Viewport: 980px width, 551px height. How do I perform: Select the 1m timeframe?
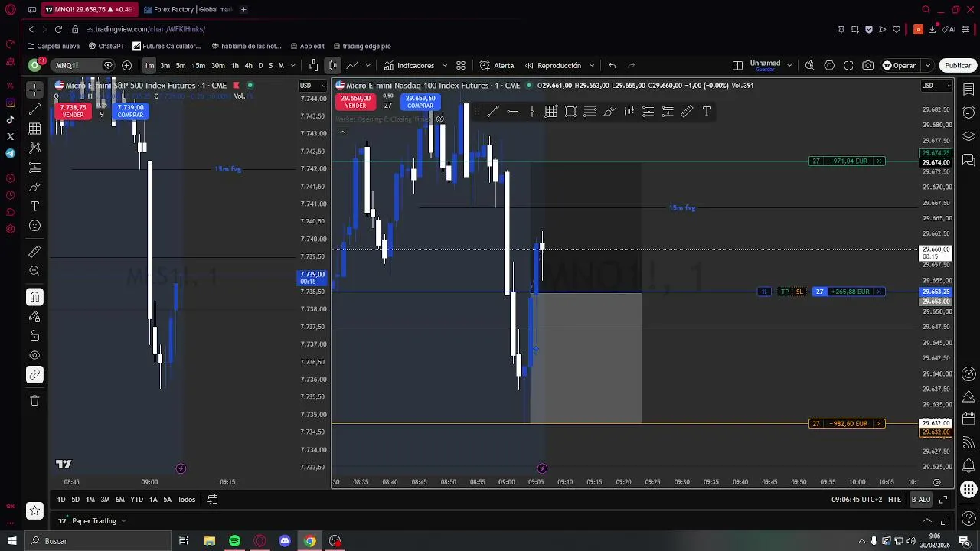click(149, 65)
